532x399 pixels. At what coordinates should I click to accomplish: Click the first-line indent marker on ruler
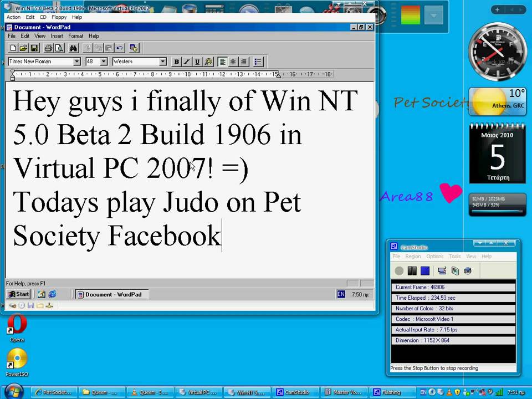[13, 71]
